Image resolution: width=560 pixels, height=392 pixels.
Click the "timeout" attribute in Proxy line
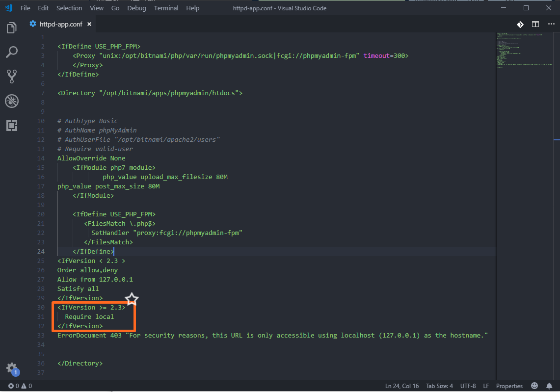[x=376, y=56]
